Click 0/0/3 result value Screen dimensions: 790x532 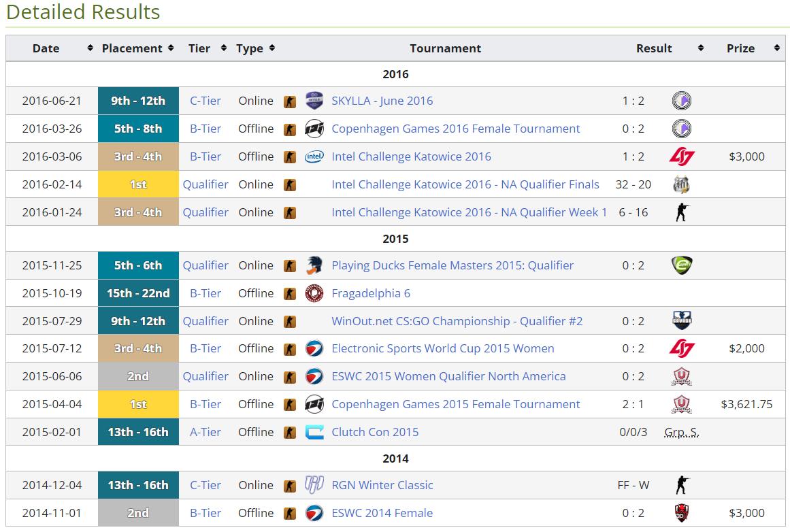coord(633,432)
